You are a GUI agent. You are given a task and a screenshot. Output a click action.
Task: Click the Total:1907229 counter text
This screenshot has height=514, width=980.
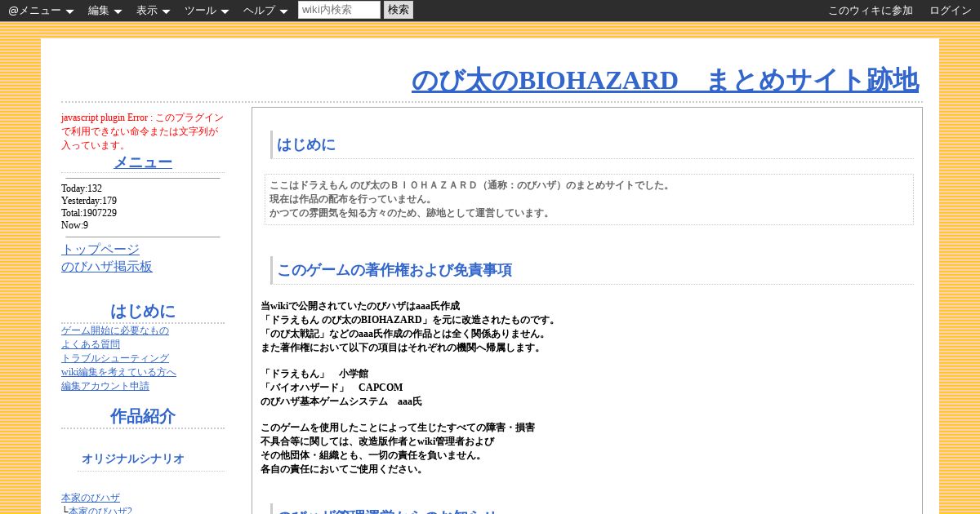click(89, 213)
